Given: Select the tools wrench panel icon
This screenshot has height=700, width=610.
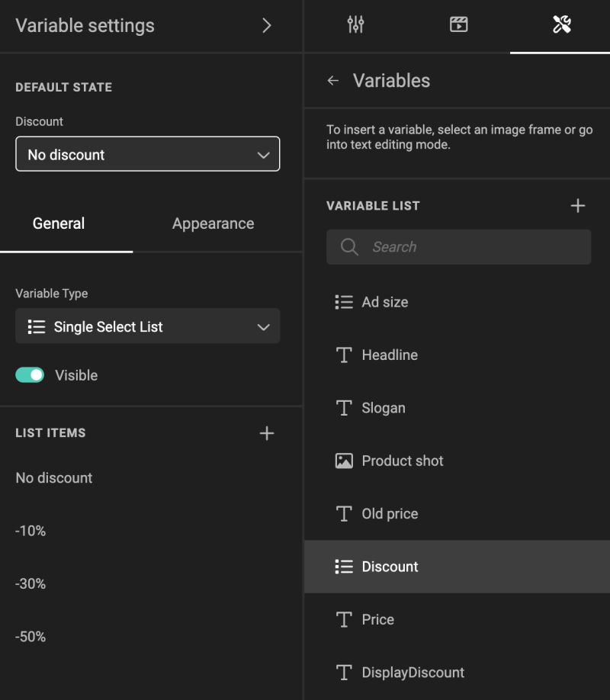Looking at the screenshot, I should point(561,25).
